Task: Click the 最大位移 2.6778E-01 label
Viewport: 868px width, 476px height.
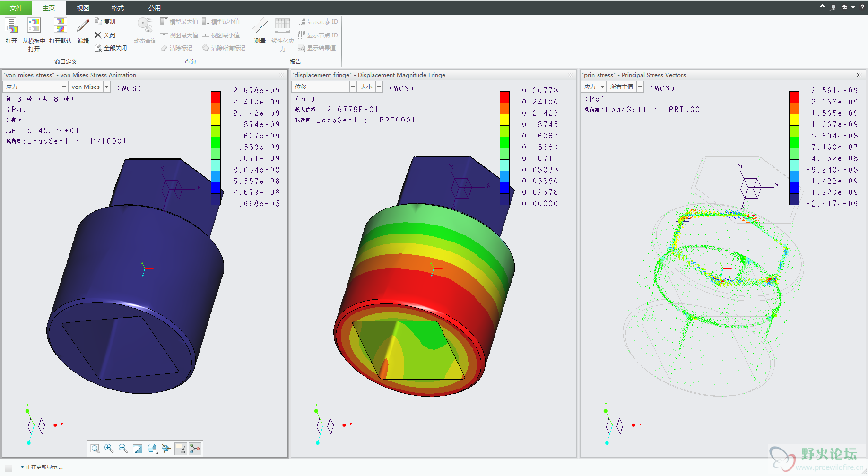Action: [337, 109]
